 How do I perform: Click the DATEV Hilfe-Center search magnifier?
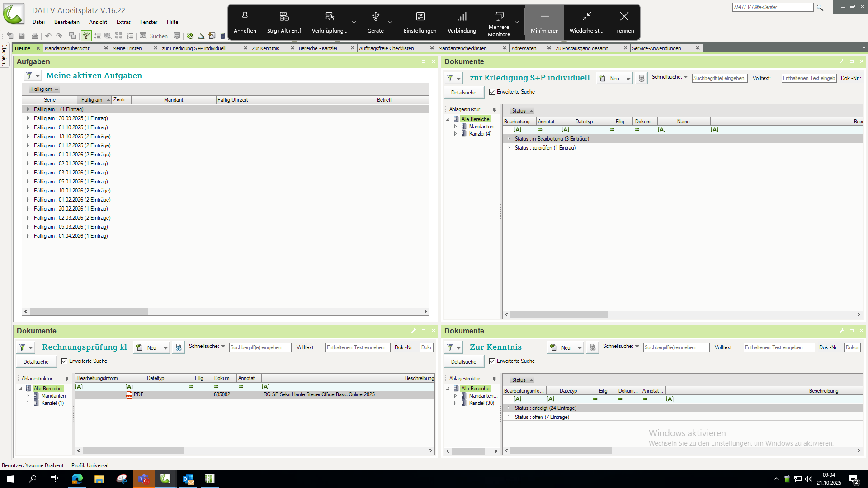[820, 7]
